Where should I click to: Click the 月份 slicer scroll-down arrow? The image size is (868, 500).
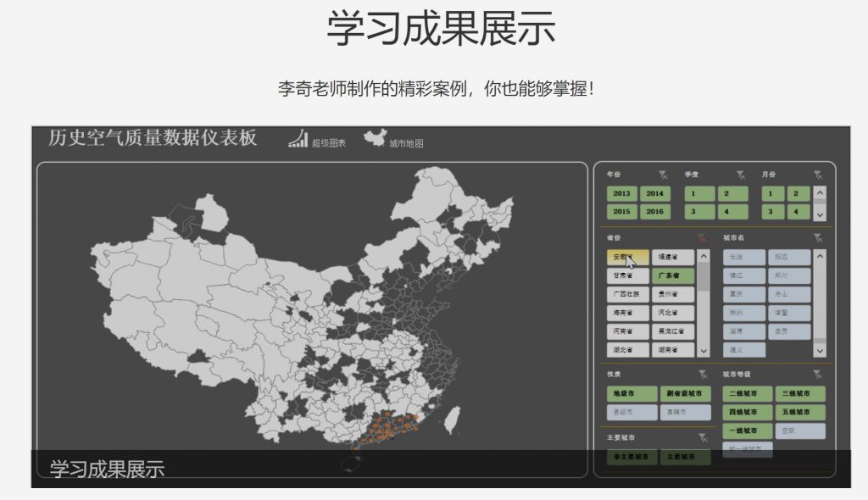(x=820, y=215)
